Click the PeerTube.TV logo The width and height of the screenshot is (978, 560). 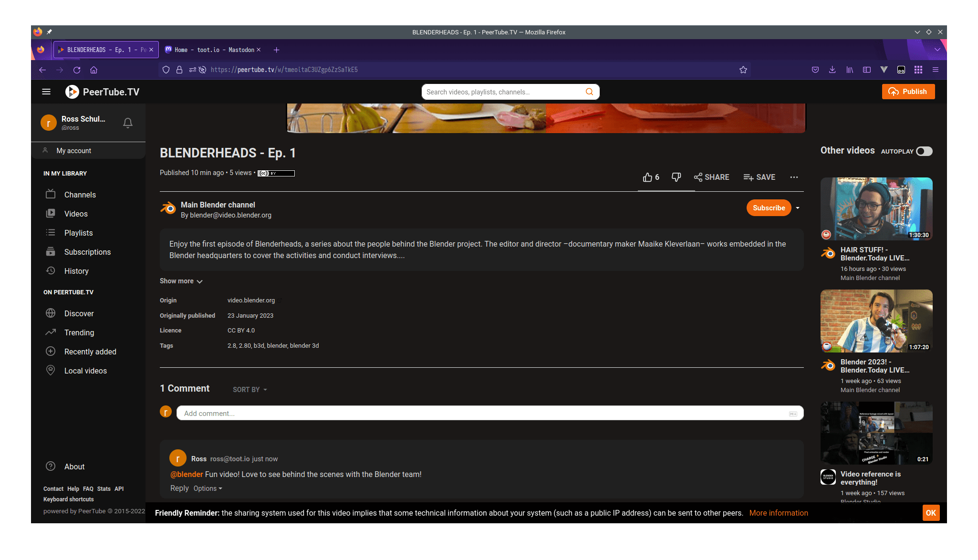[x=102, y=92]
